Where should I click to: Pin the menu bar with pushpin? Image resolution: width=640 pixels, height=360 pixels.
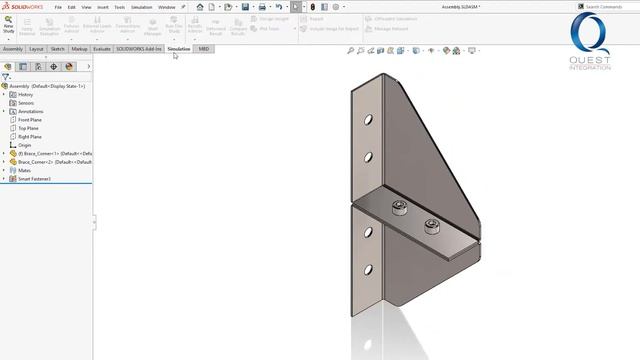coord(183,7)
